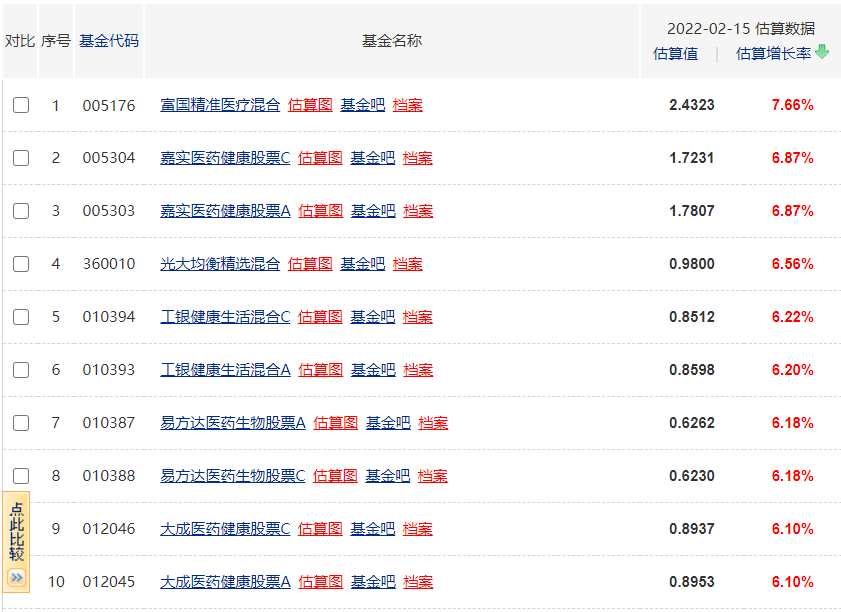
Task: Open 估算图 for 富国精准医疗混合
Action: pyautogui.click(x=310, y=105)
